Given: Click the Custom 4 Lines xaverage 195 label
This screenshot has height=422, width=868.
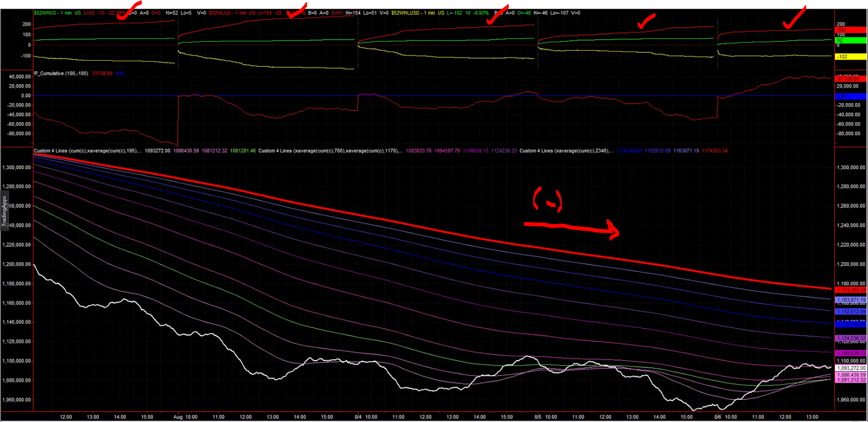Looking at the screenshot, I should (x=87, y=151).
